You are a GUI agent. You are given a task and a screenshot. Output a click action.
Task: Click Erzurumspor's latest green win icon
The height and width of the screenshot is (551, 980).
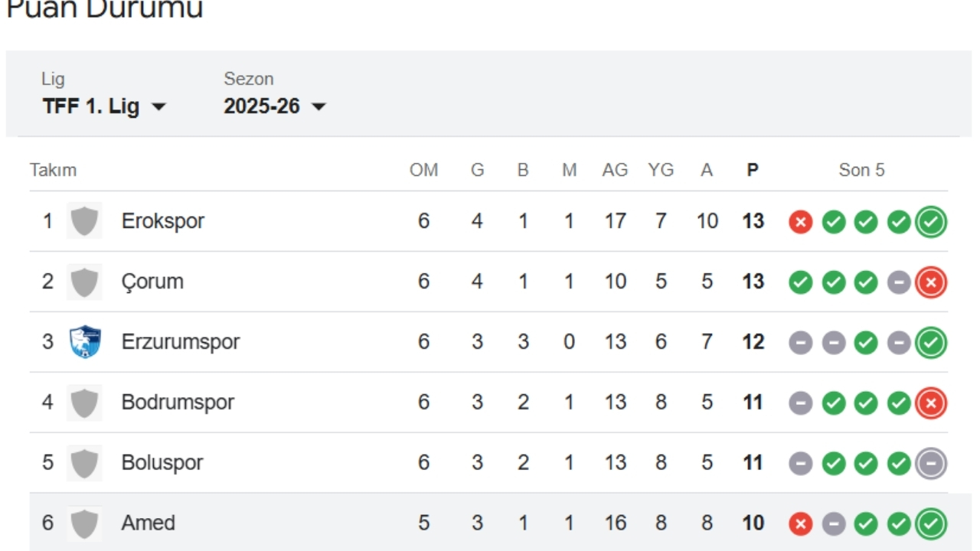(931, 343)
